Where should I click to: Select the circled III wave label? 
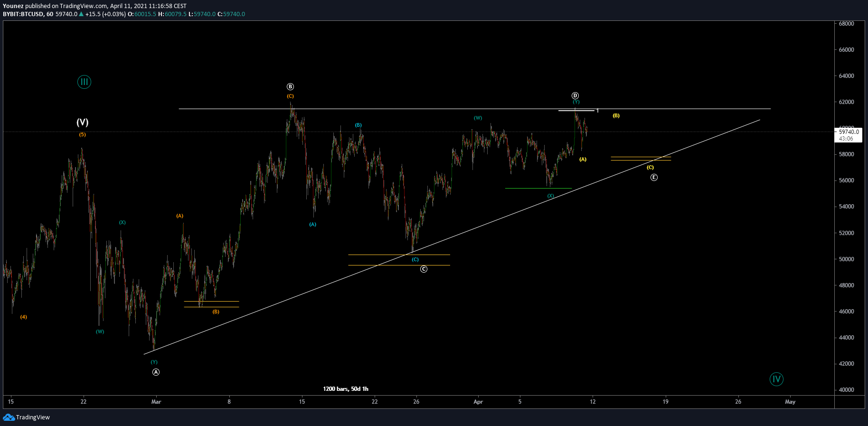click(84, 82)
